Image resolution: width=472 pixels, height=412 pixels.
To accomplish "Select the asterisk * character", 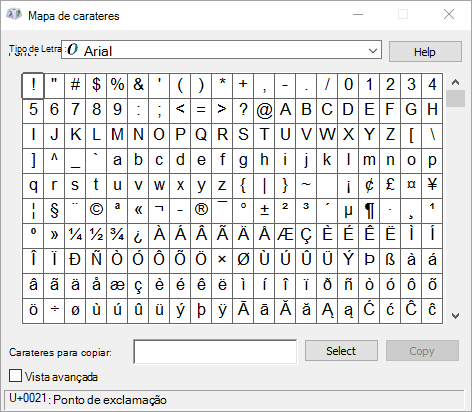I will (222, 86).
